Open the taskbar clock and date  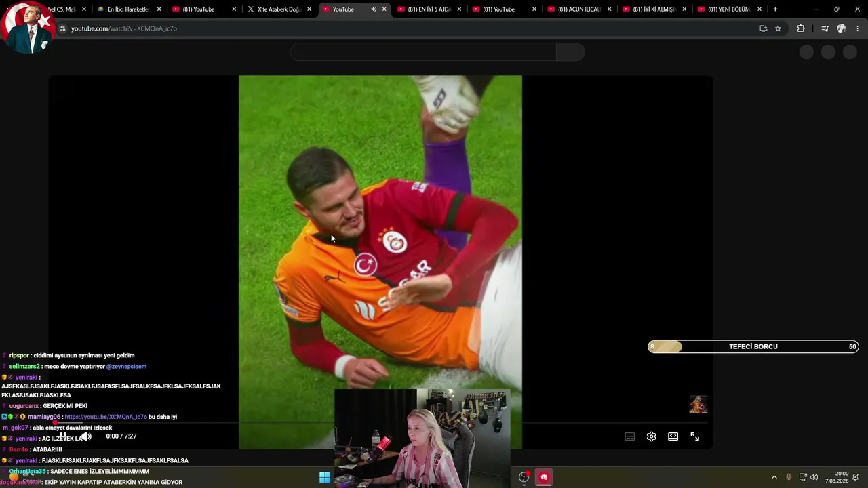[837, 477]
